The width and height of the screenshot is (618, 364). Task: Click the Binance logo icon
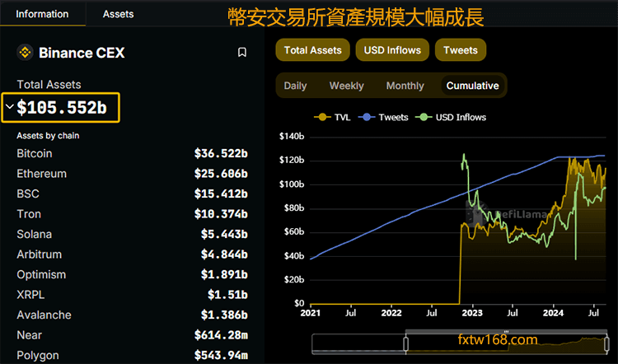tap(24, 53)
